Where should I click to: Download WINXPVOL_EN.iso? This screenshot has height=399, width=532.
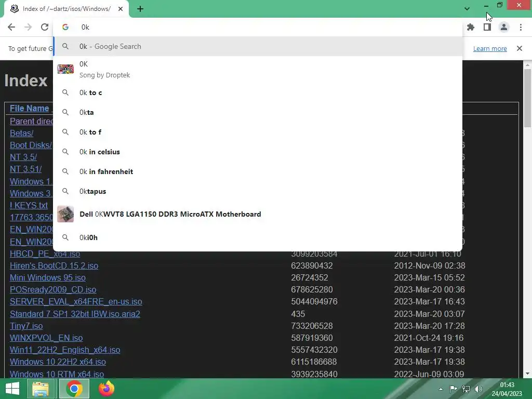click(46, 338)
